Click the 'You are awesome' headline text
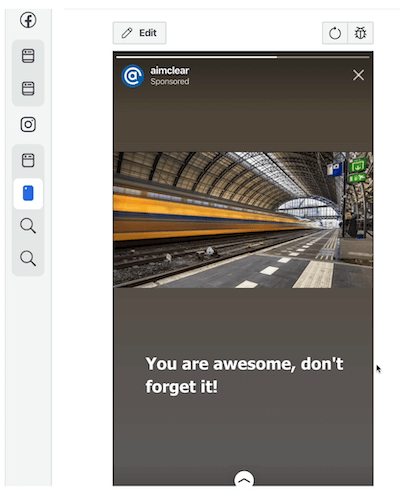 pos(244,375)
